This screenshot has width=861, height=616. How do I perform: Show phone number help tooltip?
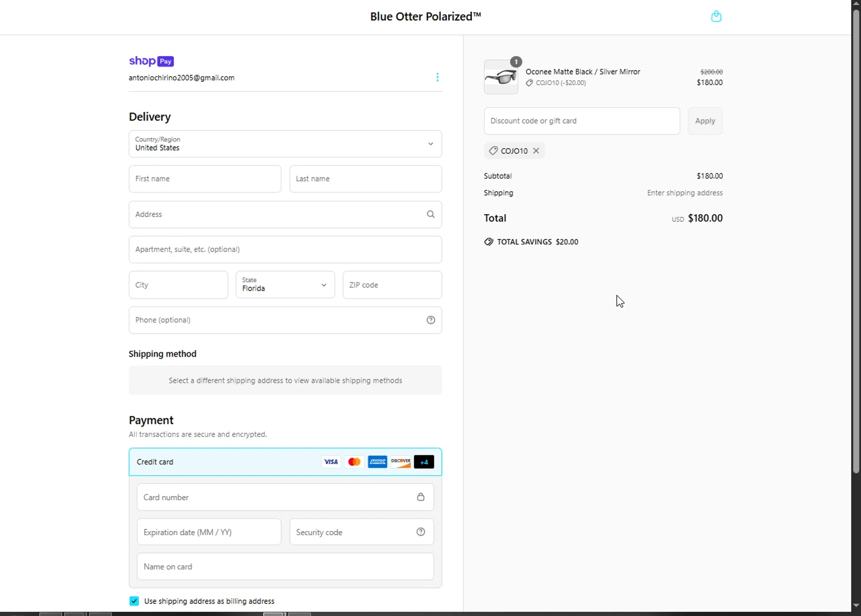pos(430,320)
